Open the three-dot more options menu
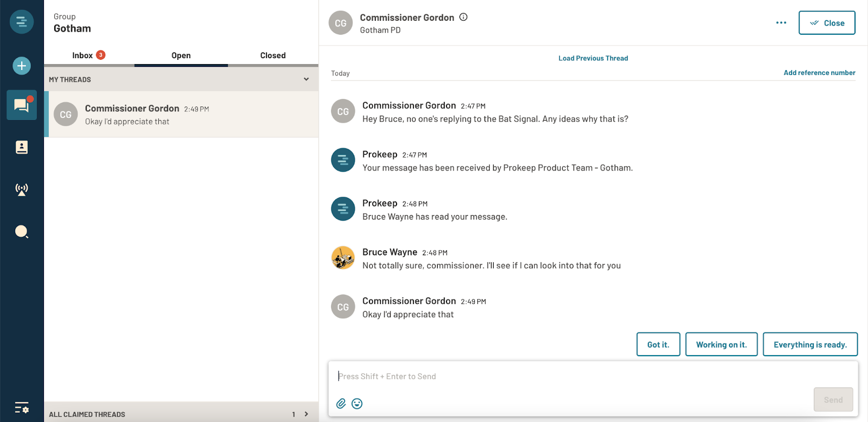This screenshot has width=868, height=422. pyautogui.click(x=781, y=23)
